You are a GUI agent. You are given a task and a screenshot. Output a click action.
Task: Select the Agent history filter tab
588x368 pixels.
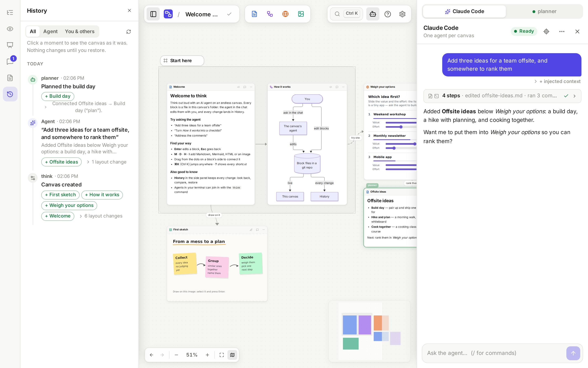point(50,31)
